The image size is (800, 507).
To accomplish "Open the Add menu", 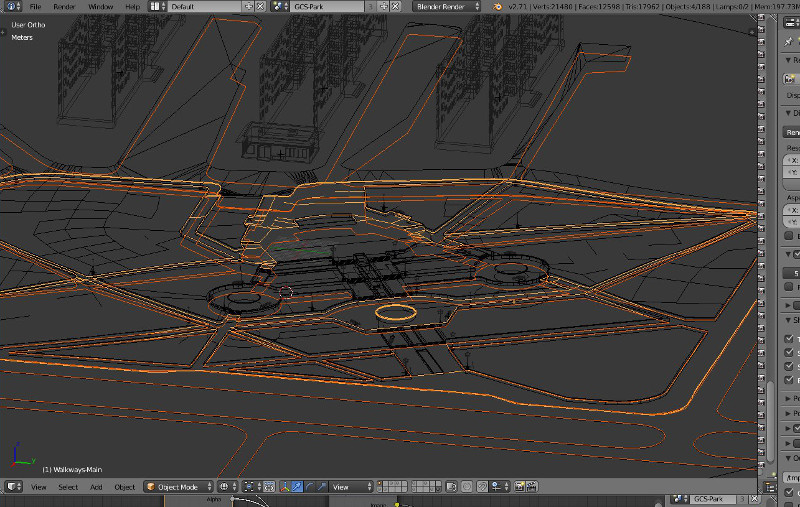I will [96, 487].
